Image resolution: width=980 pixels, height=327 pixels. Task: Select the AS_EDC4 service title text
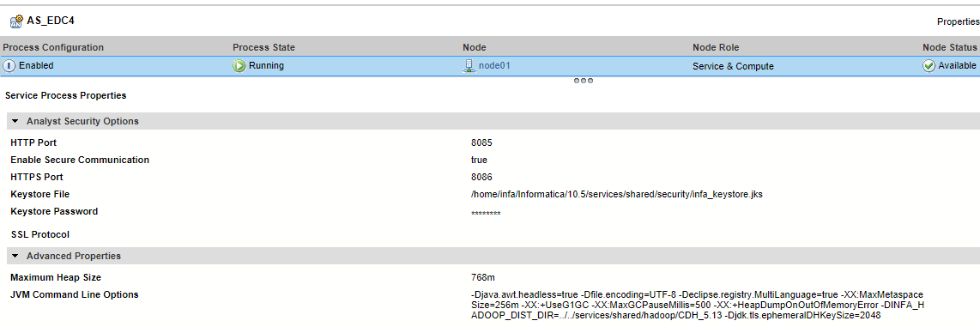51,21
